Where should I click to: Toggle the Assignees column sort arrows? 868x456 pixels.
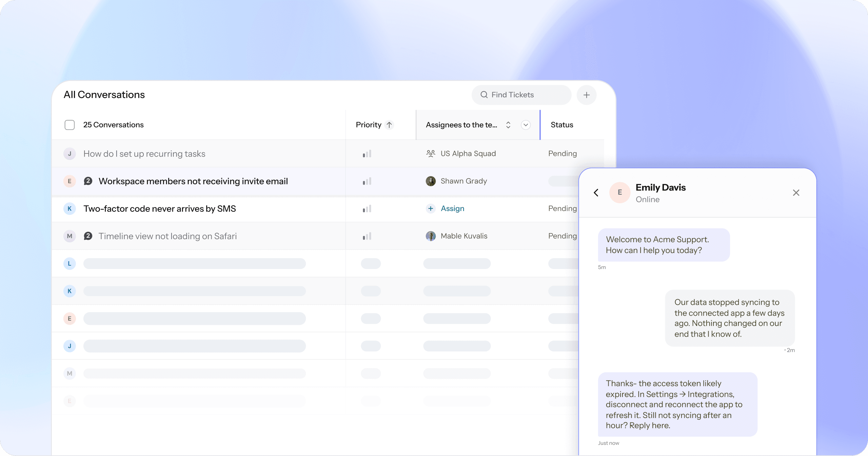508,125
